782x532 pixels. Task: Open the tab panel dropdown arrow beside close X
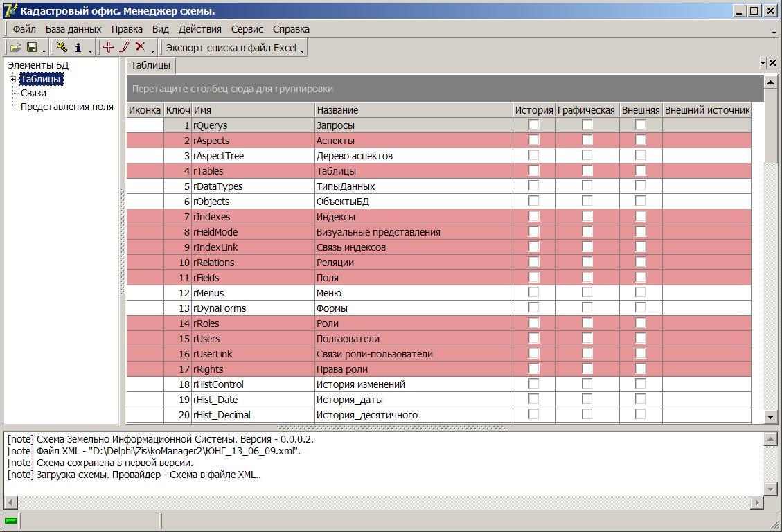pos(763,63)
